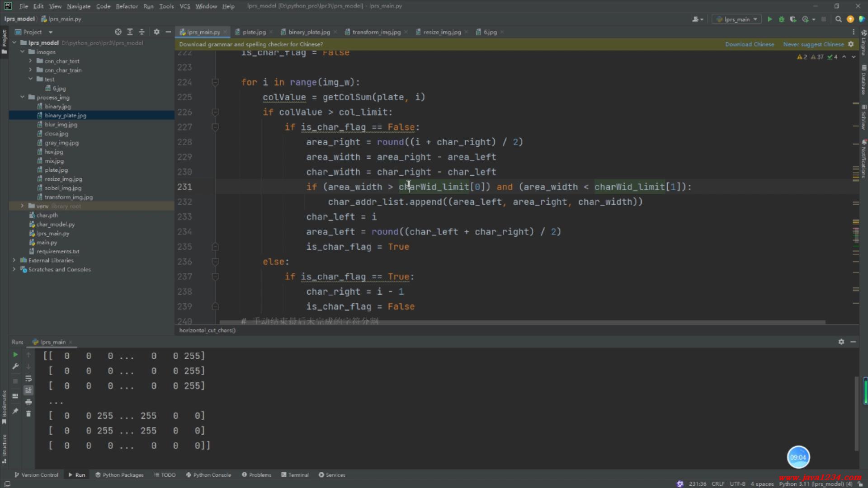Click the trash icon to clear Run output

28,414
